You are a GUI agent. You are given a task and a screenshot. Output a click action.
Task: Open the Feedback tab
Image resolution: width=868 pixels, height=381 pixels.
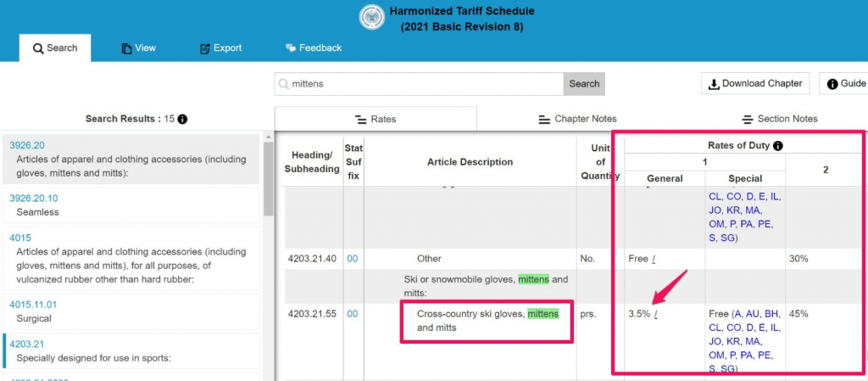(314, 48)
